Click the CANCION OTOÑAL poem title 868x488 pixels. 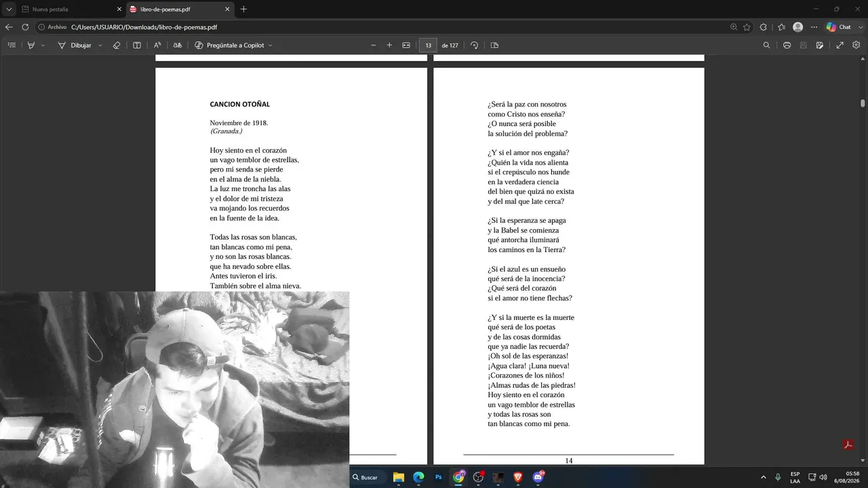click(x=239, y=104)
